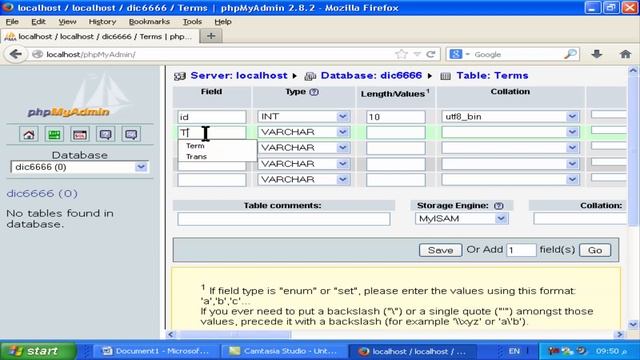Reload the page with refresh icon
Screen dimensions: 640x360
(x=431, y=54)
